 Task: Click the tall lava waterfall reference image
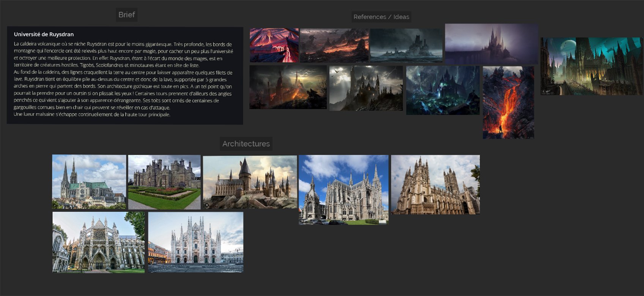pos(508,102)
